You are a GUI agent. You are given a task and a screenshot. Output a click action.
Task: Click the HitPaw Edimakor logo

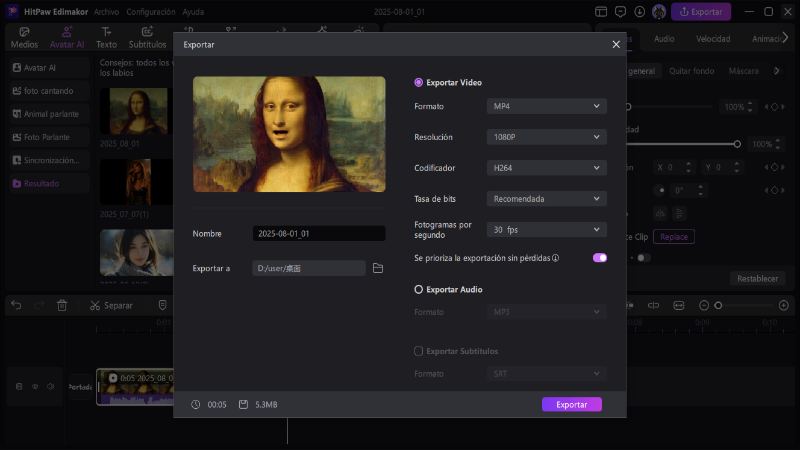(12, 11)
